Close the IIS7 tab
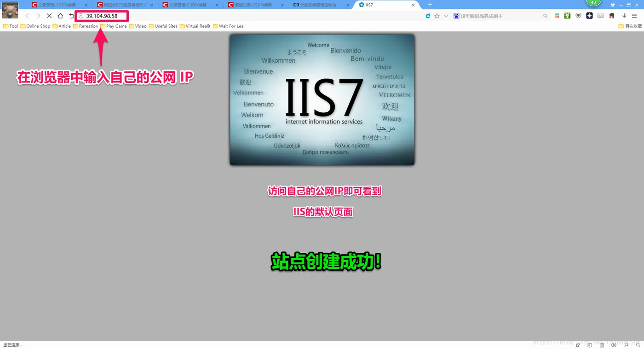 [x=413, y=5]
